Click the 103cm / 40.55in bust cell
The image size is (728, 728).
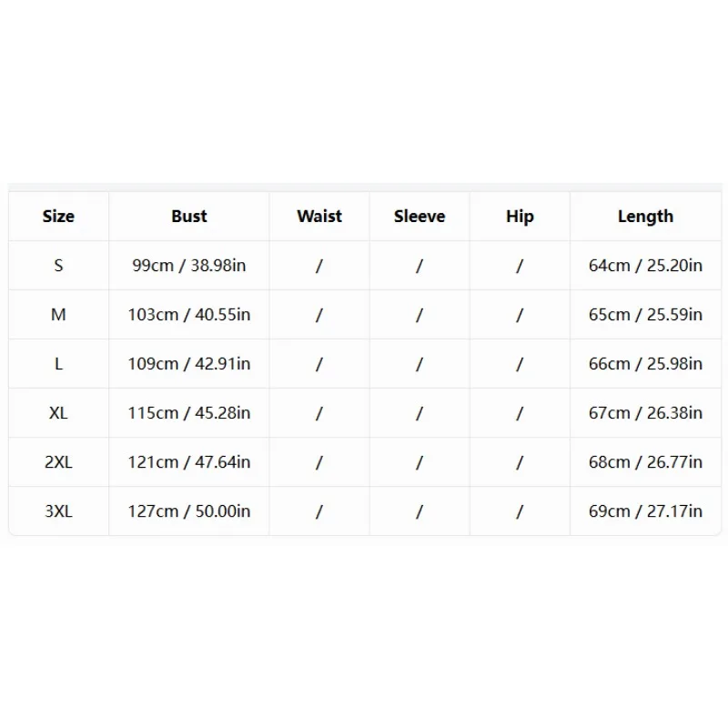tap(189, 315)
